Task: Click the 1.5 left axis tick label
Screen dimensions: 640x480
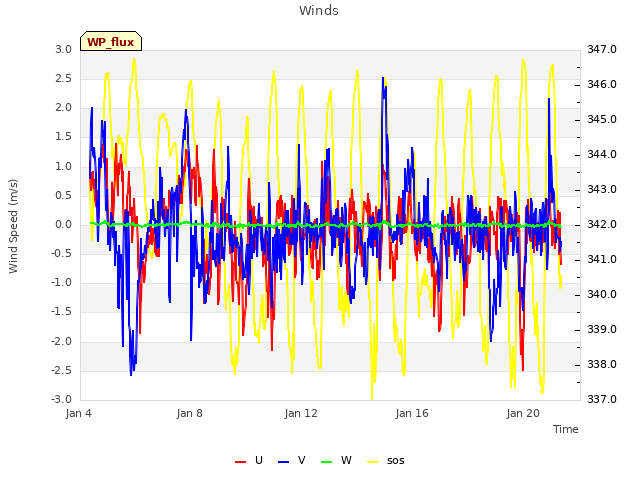Action: 64,137
